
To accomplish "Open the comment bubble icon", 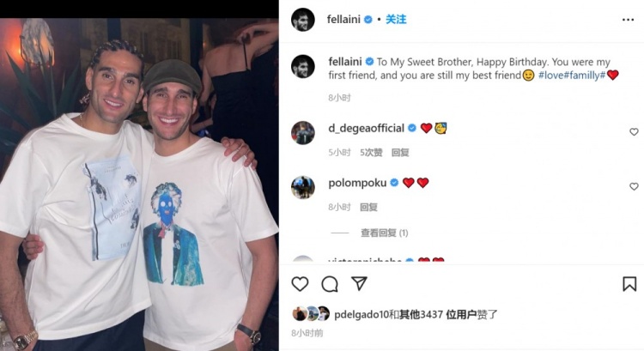I will 330,284.
